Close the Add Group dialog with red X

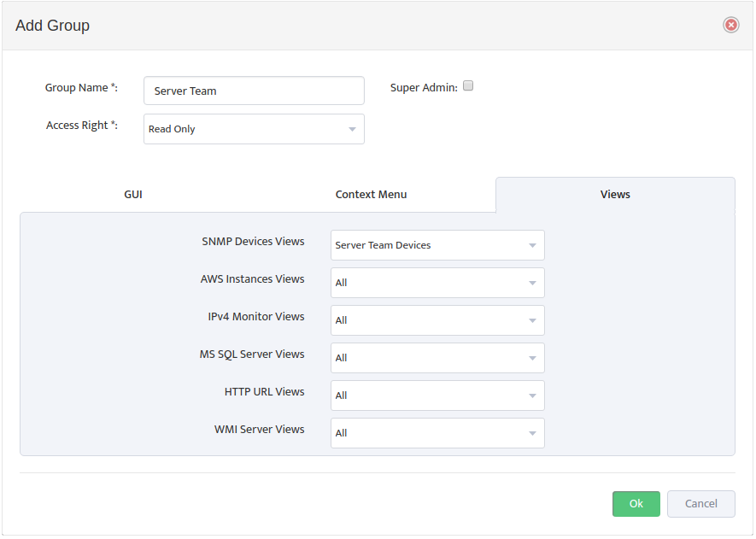(731, 25)
